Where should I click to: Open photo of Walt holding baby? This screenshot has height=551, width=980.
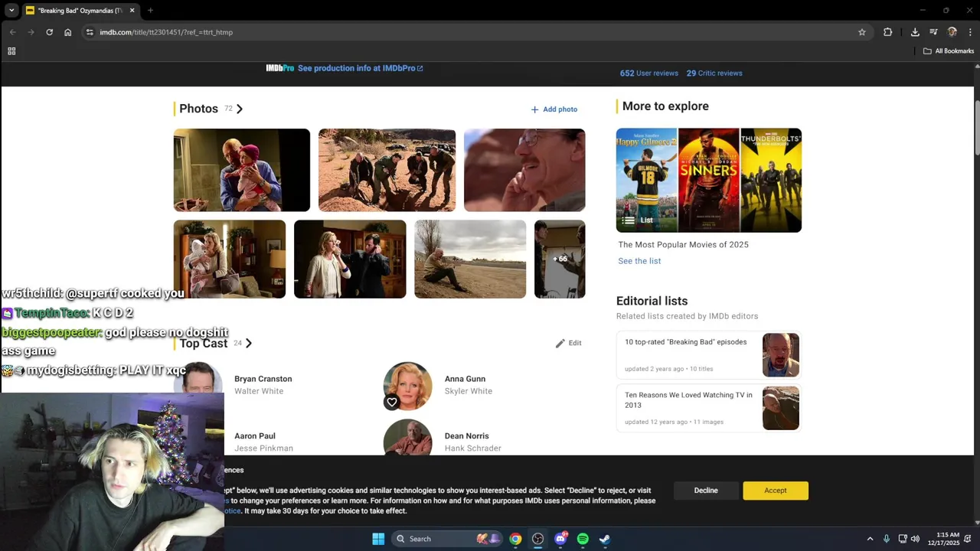[242, 170]
